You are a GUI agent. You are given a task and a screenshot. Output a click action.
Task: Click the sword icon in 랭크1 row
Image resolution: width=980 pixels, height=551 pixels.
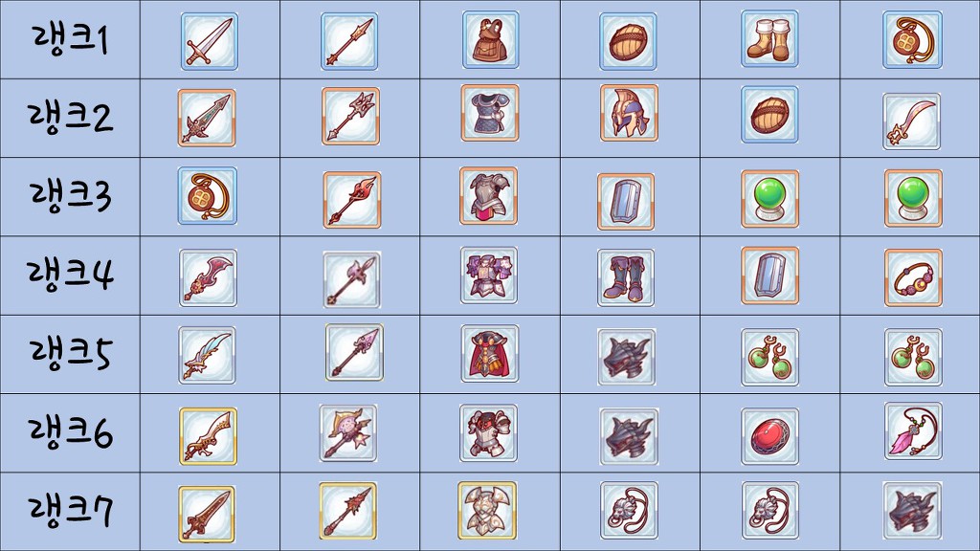coord(210,41)
